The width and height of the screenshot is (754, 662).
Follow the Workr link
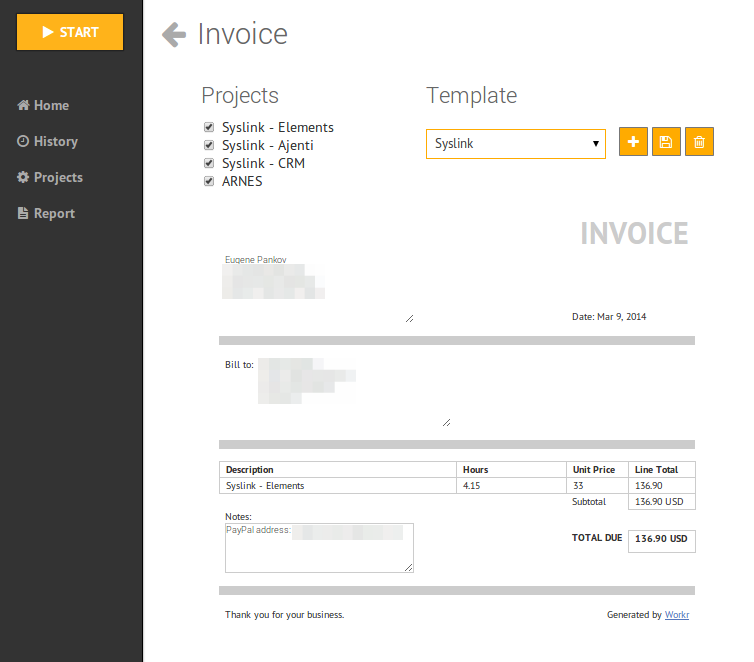click(x=677, y=615)
